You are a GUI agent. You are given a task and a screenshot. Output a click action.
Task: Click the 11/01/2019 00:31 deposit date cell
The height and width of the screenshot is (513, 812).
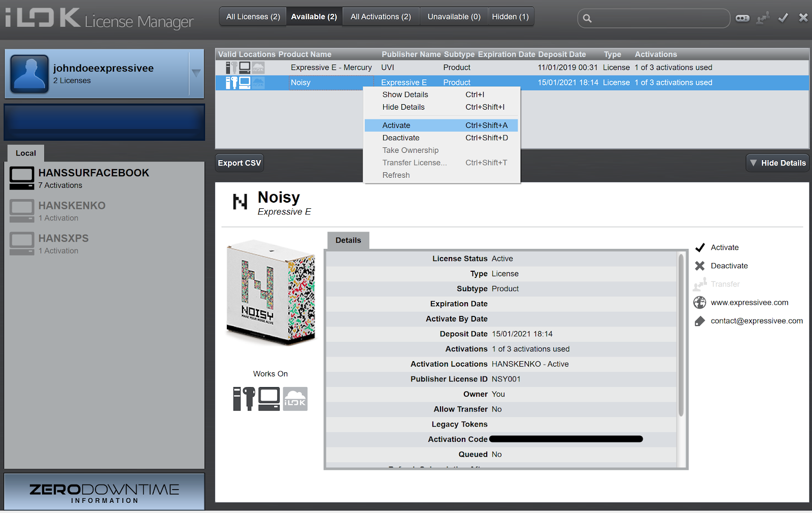[567, 68]
